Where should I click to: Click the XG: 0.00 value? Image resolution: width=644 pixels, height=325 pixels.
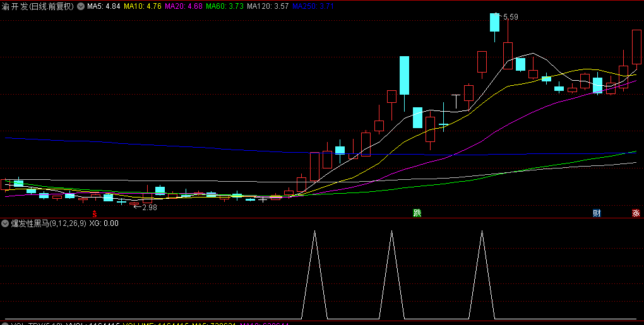[104, 223]
